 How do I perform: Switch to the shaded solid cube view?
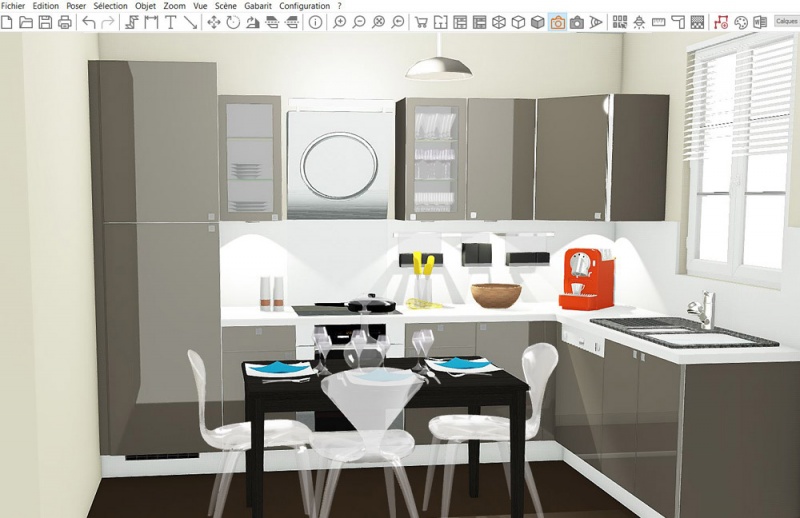(537, 22)
